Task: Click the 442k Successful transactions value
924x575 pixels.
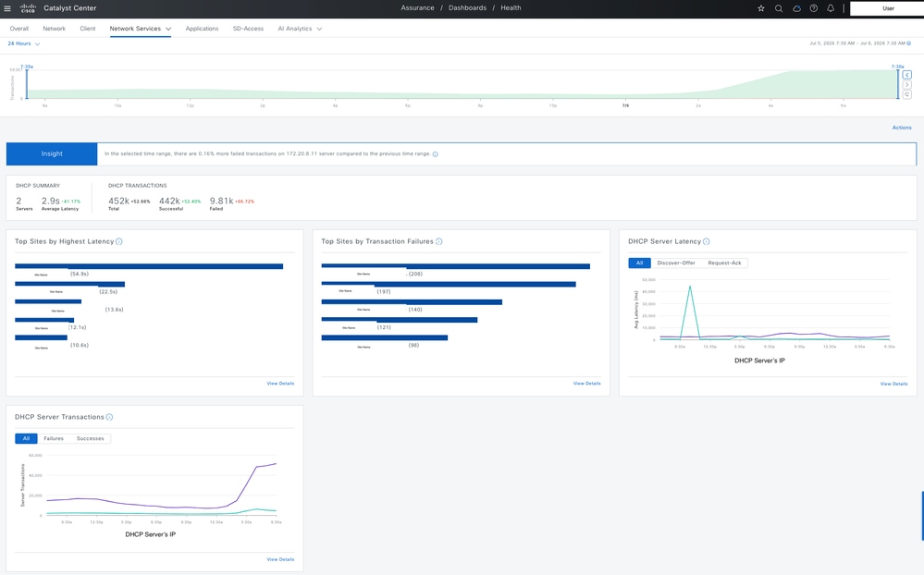Action: 169,201
